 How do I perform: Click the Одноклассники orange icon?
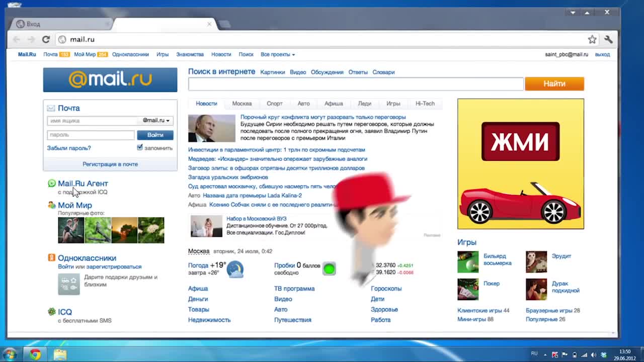point(51,258)
